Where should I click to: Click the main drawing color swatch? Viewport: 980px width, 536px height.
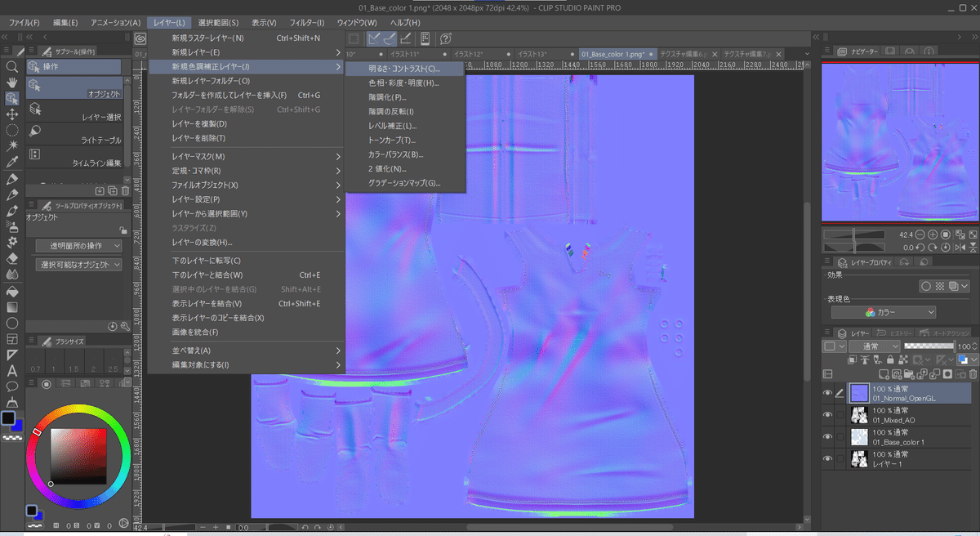8,418
